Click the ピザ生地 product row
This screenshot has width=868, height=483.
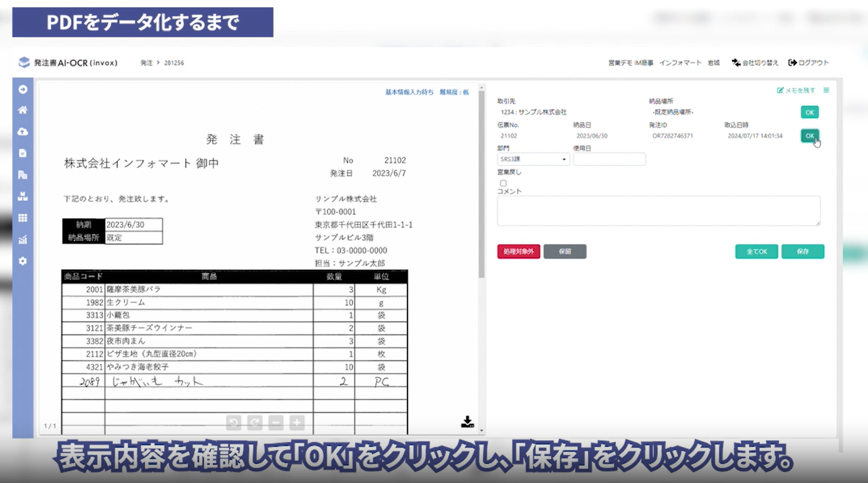click(235, 354)
